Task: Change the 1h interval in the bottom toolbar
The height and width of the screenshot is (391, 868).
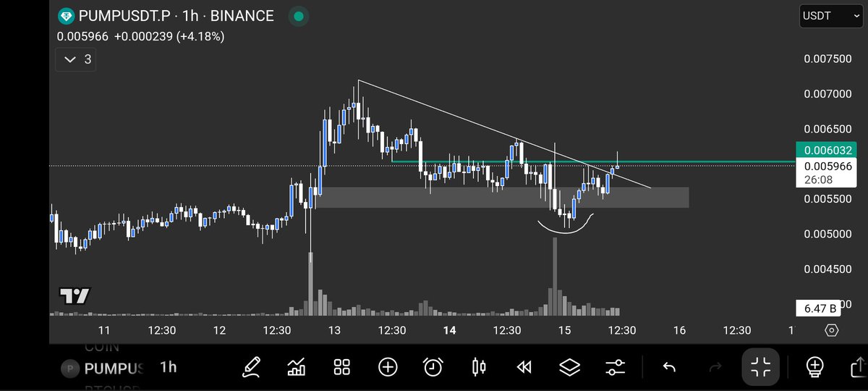Action: coord(168,367)
